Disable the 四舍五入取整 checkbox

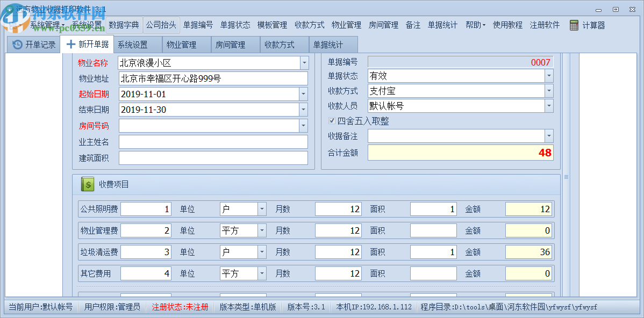click(x=332, y=121)
